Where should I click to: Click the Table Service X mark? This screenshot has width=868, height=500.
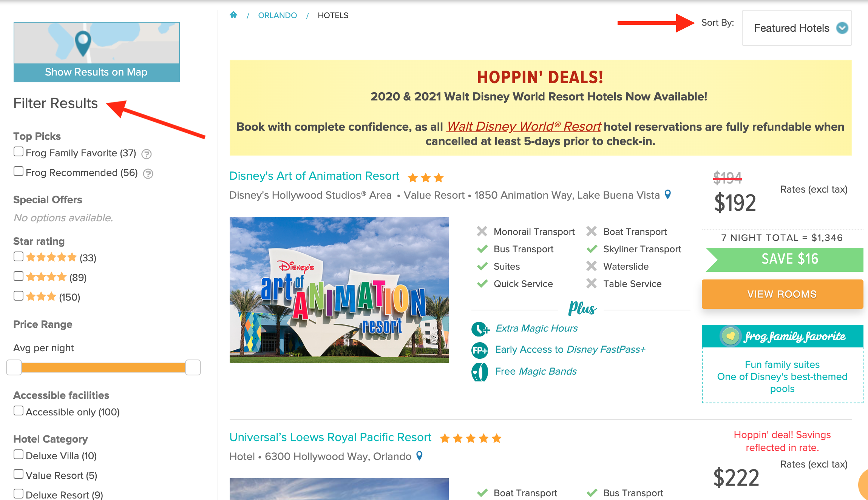tap(592, 284)
